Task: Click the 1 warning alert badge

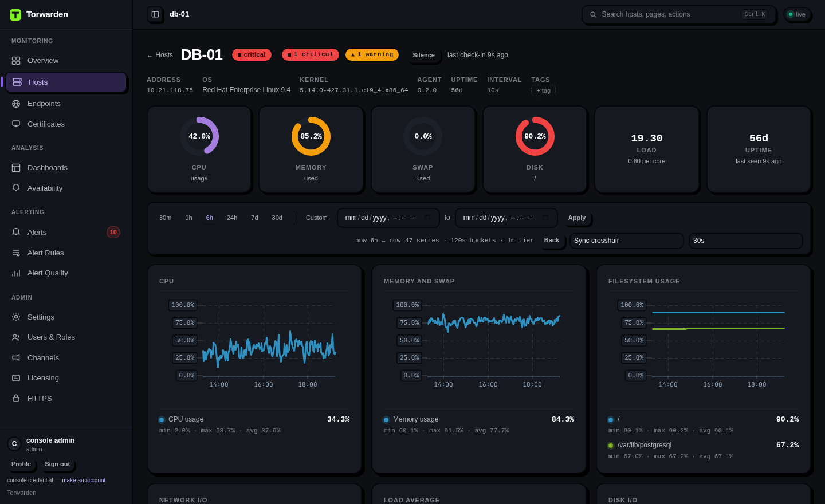Action: pos(372,54)
